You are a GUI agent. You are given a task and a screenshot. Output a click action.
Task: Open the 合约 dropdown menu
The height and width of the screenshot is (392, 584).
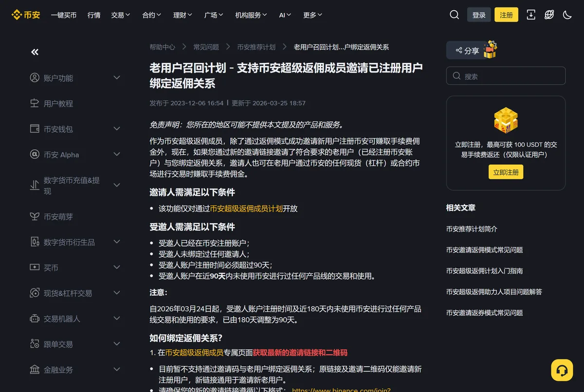(152, 15)
